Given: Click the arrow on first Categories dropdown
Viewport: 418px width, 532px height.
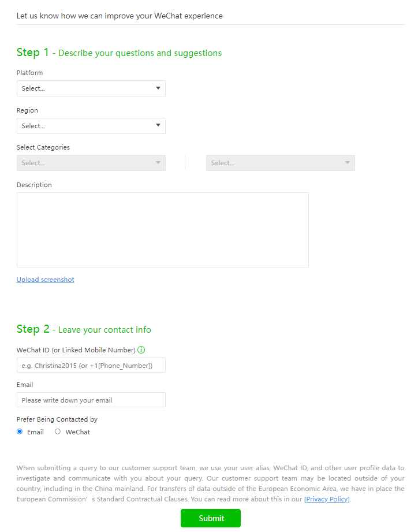Looking at the screenshot, I should (x=158, y=162).
